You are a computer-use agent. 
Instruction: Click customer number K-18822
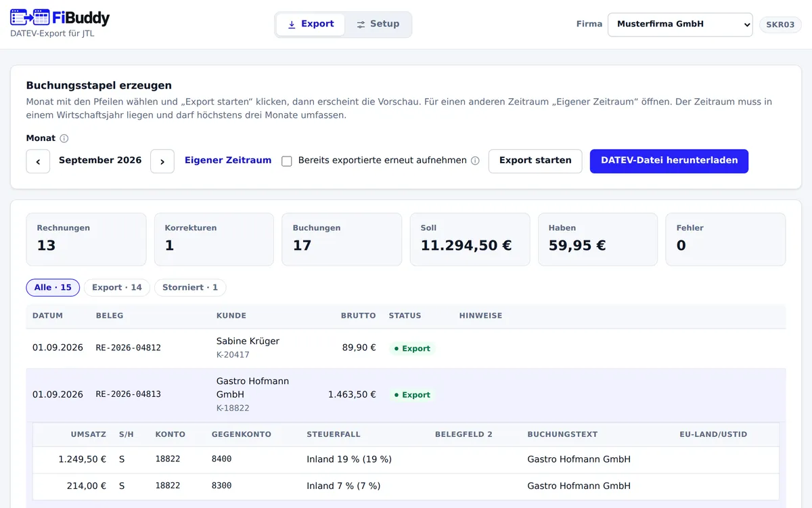(233, 408)
